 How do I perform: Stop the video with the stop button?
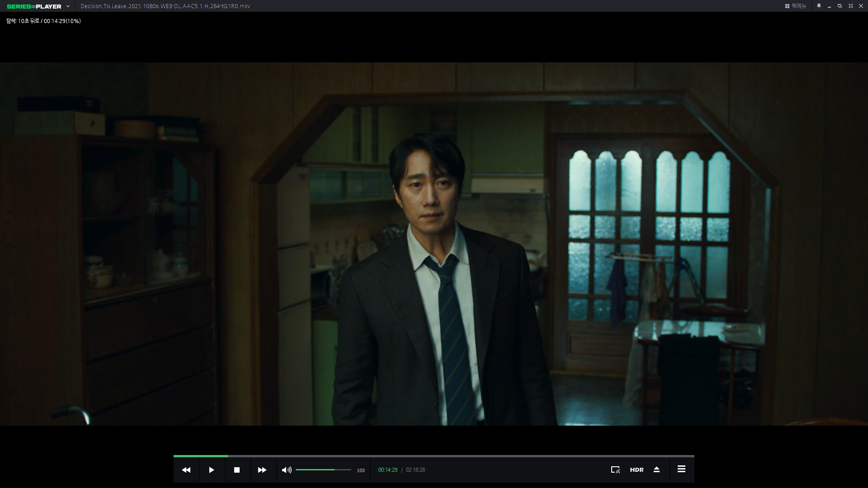tap(237, 470)
